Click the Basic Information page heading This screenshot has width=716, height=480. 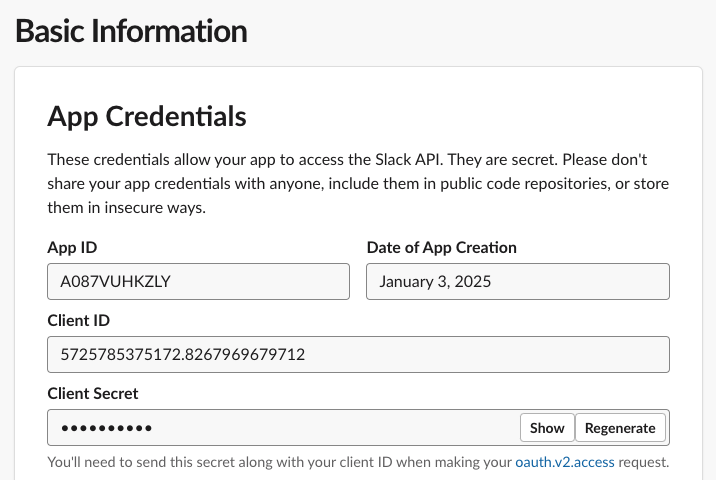point(131,31)
